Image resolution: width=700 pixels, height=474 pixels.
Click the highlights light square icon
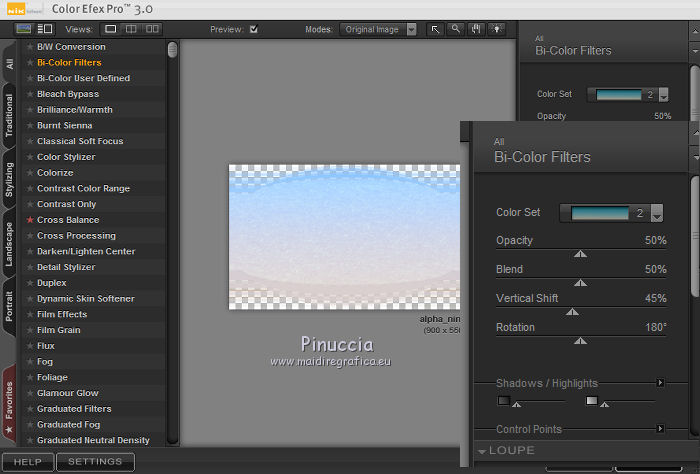pos(592,400)
